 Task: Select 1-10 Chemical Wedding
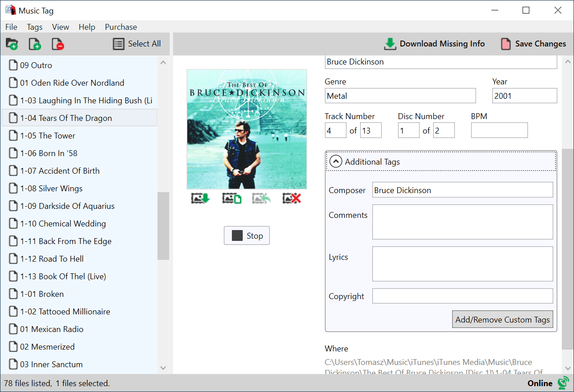click(79, 224)
